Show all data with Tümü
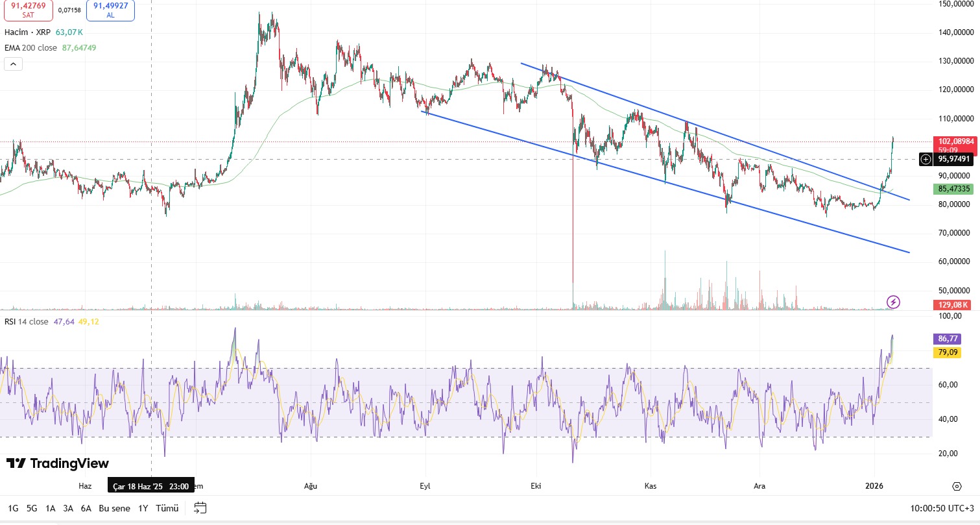This screenshot has height=525, width=980. (x=167, y=508)
